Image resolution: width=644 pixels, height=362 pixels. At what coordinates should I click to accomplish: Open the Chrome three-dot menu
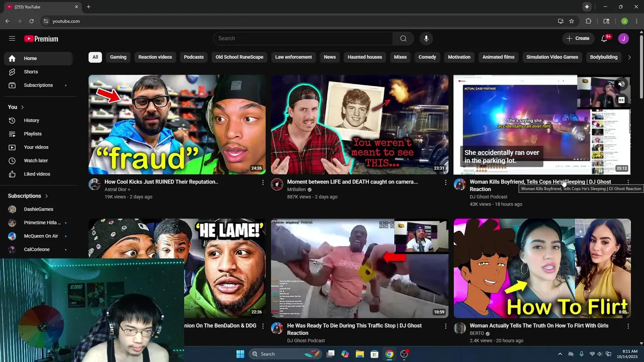(636, 21)
